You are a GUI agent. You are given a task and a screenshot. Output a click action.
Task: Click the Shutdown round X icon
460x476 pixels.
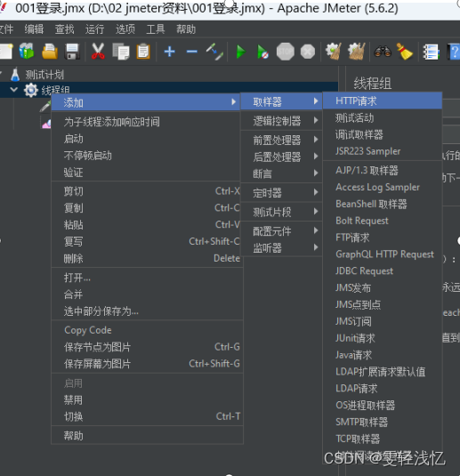pyautogui.click(x=308, y=52)
